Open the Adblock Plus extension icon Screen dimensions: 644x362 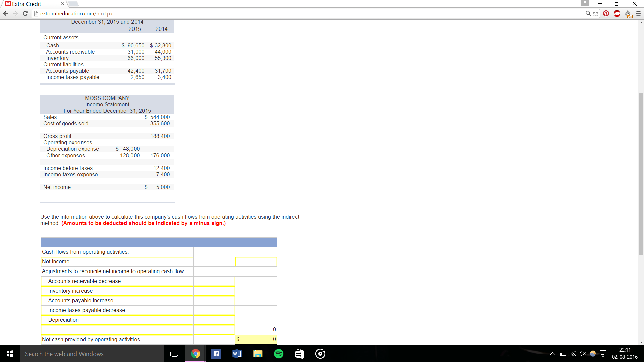coord(617,13)
